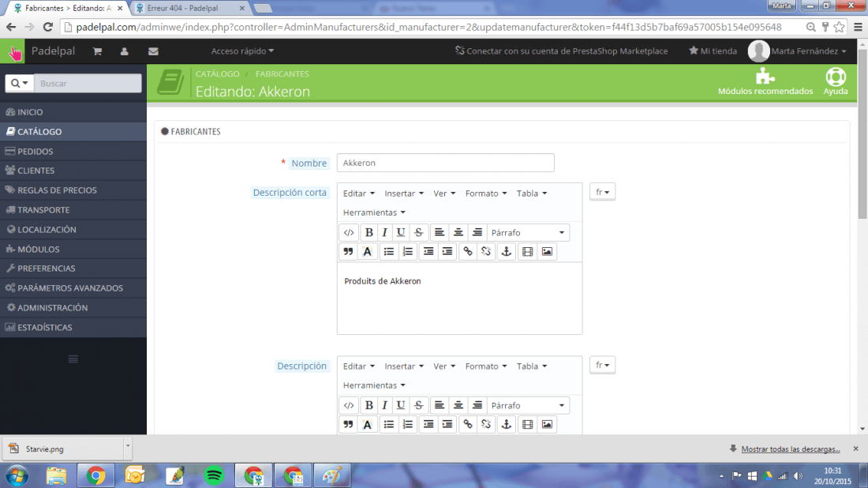Screen dimensions: 868x488
Task: Open Ver menu in Descripción corta editor
Action: click(444, 193)
